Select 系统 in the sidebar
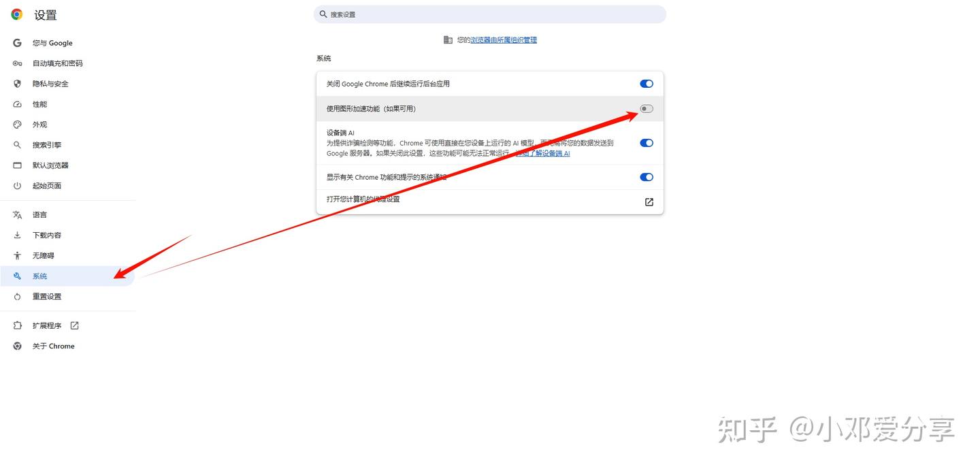The image size is (980, 469). pyautogui.click(x=68, y=276)
